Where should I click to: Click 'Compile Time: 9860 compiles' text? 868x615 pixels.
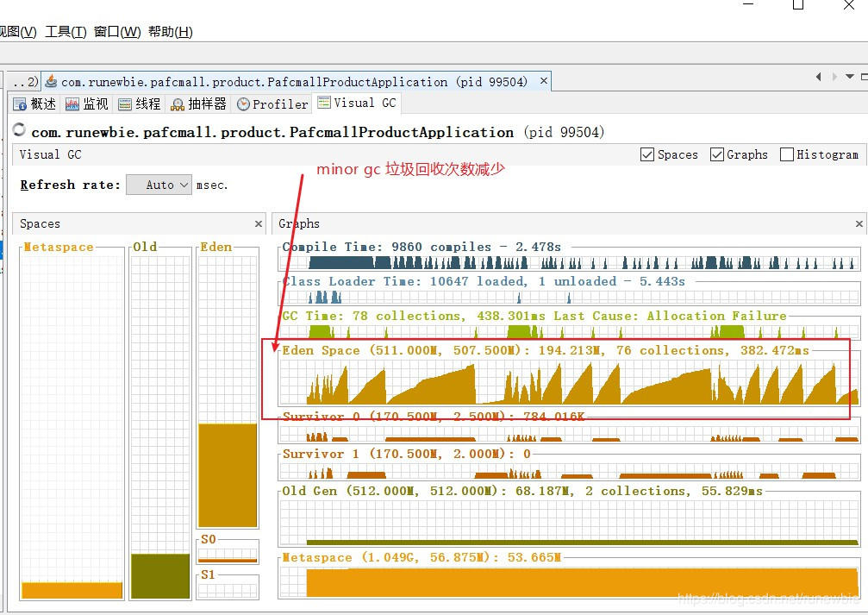(x=386, y=247)
